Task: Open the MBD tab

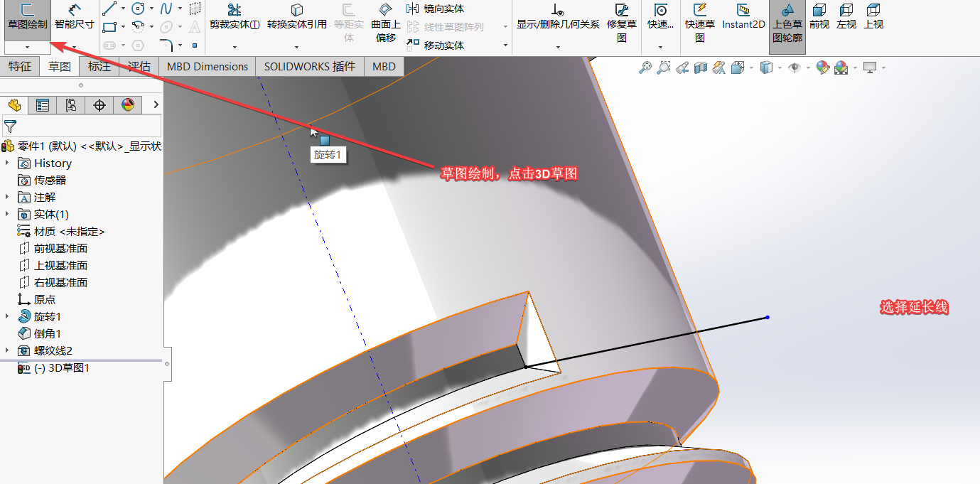Action: point(384,66)
